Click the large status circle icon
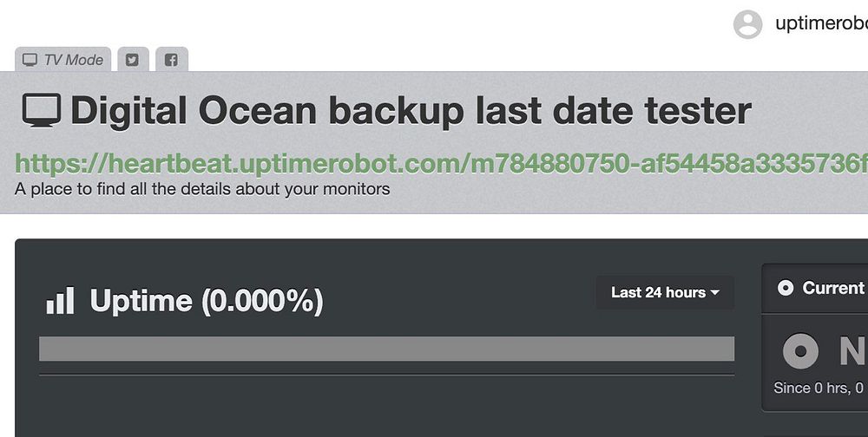This screenshot has height=437, width=868. coord(800,351)
